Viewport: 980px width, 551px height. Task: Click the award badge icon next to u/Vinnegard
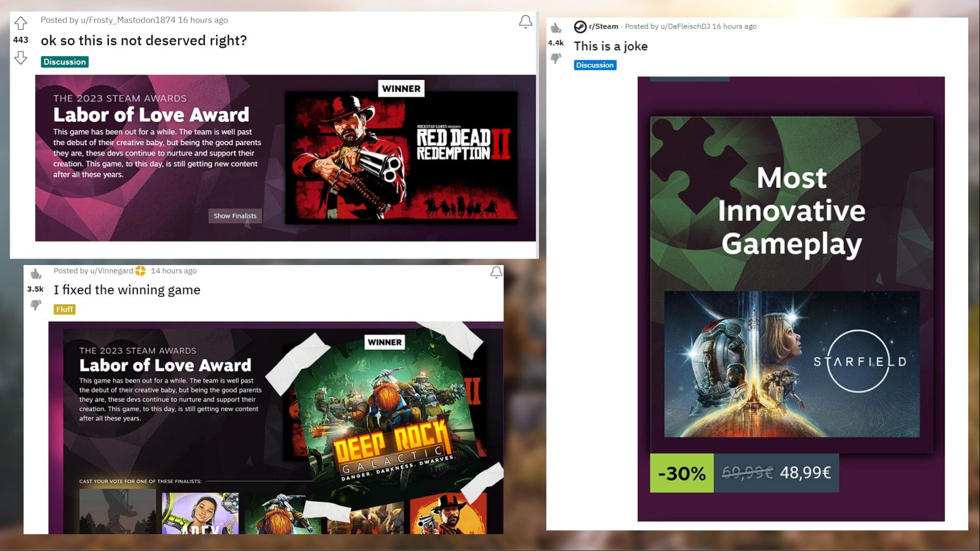click(x=140, y=271)
